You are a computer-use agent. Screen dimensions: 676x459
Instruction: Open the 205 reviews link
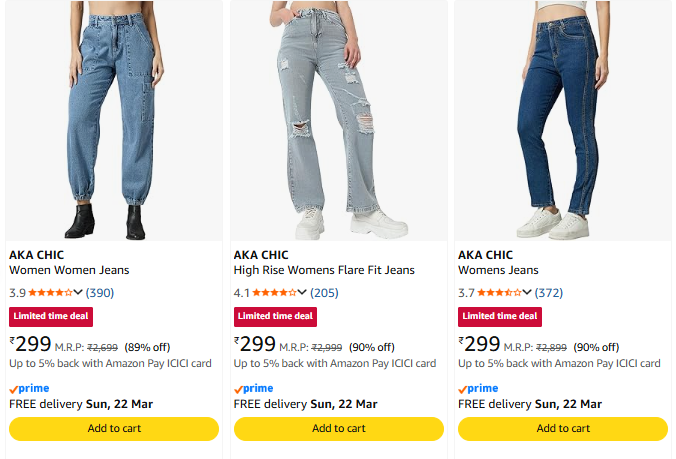(x=325, y=293)
